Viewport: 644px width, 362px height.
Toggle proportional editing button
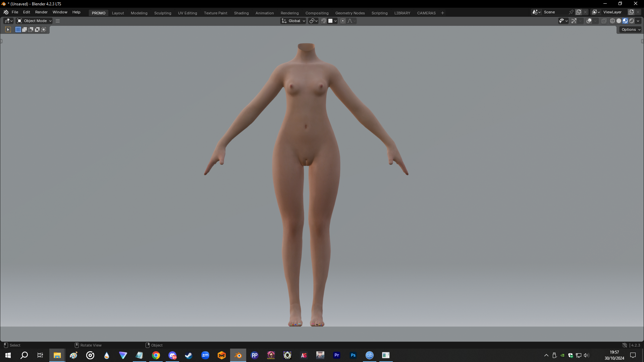click(x=343, y=21)
